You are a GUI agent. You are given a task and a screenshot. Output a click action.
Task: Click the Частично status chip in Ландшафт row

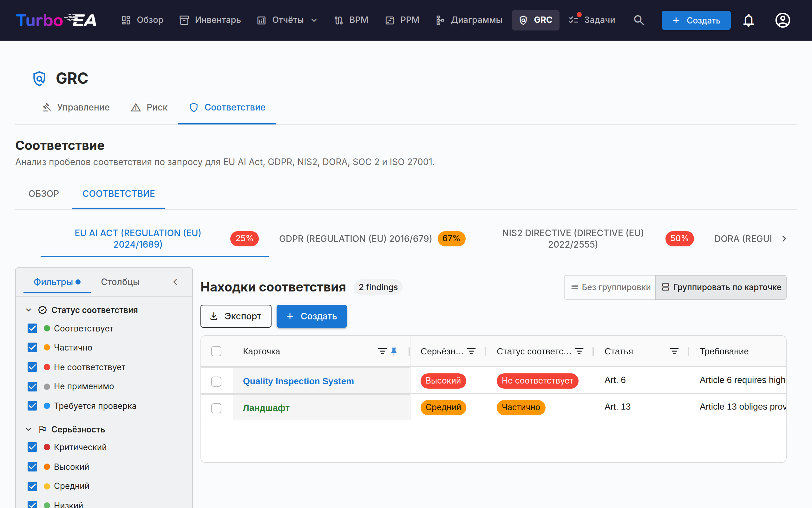click(521, 407)
